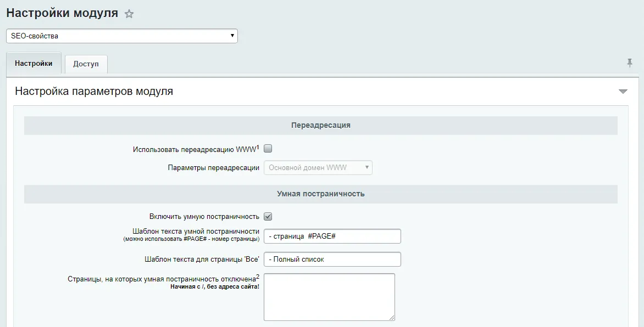Click the collapse triangle near Настройка параметров модуля

coord(623,92)
